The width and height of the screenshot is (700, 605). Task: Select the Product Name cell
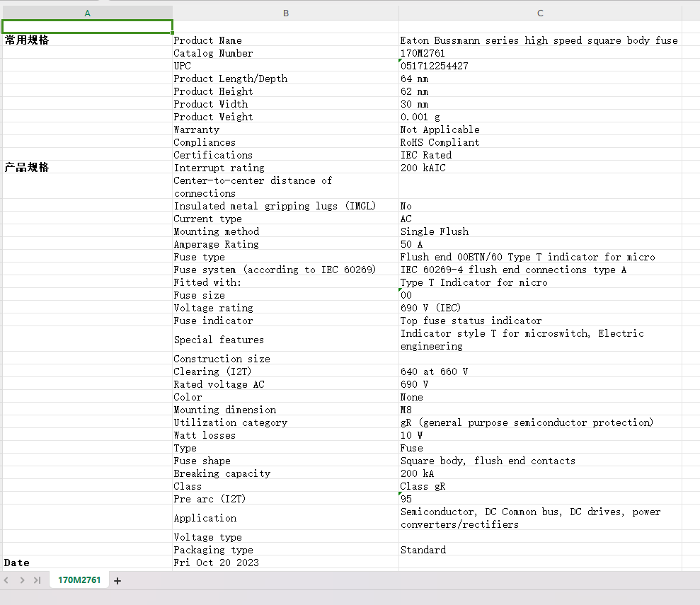(x=286, y=40)
